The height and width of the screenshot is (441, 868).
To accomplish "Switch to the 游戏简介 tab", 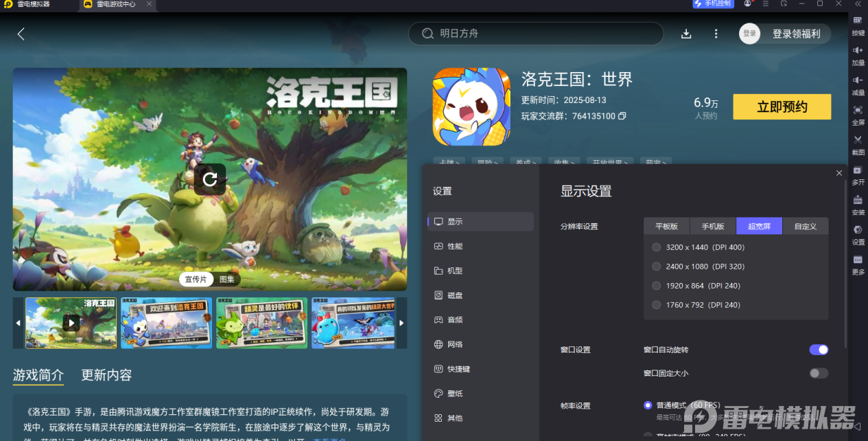I will coord(38,375).
